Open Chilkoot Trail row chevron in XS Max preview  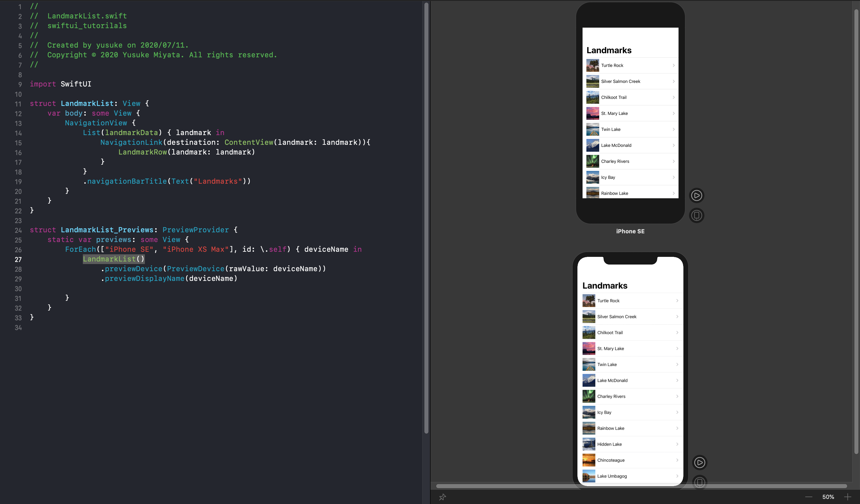pos(677,333)
